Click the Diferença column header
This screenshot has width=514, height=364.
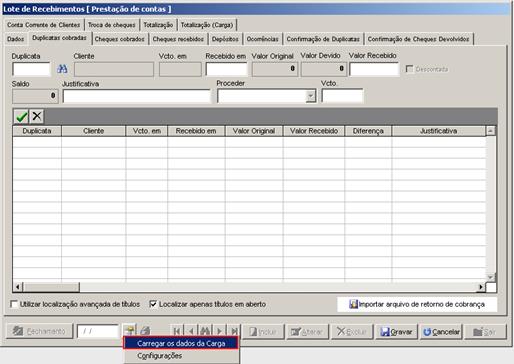368,131
